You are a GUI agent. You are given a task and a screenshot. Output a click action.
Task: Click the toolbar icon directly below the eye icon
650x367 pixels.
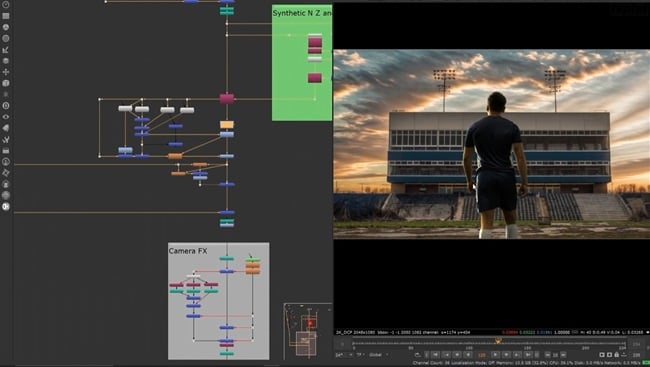click(x=6, y=128)
